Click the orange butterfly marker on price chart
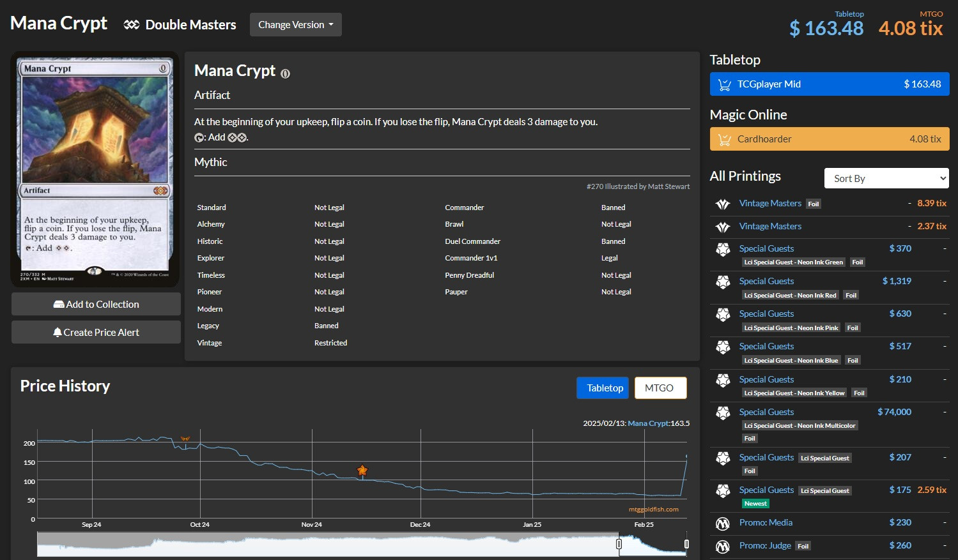958x560 pixels. pos(185,439)
